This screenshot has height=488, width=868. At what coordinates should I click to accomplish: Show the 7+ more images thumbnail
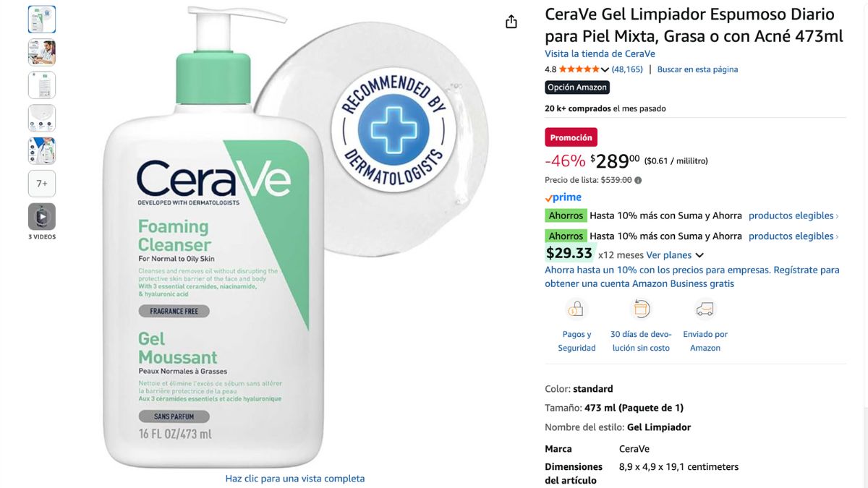42,184
